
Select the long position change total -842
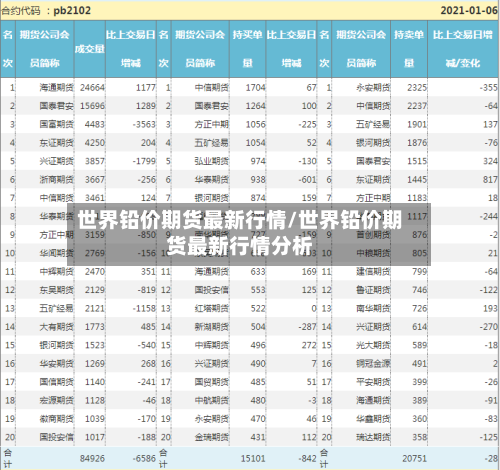coord(307,459)
